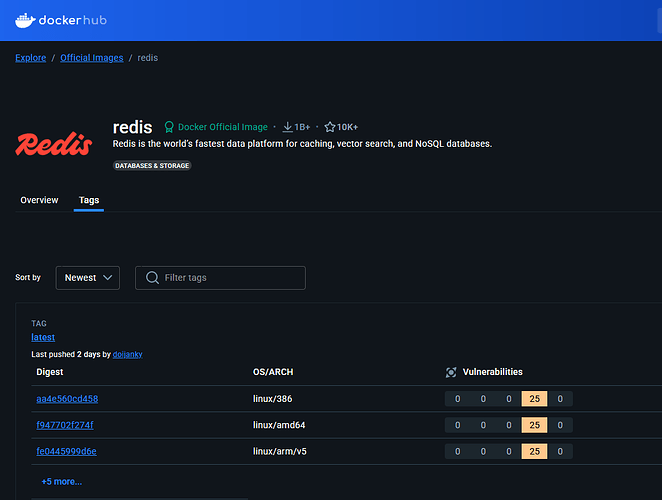662x500 pixels.
Task: Click the redis repository title heading
Action: (x=133, y=127)
